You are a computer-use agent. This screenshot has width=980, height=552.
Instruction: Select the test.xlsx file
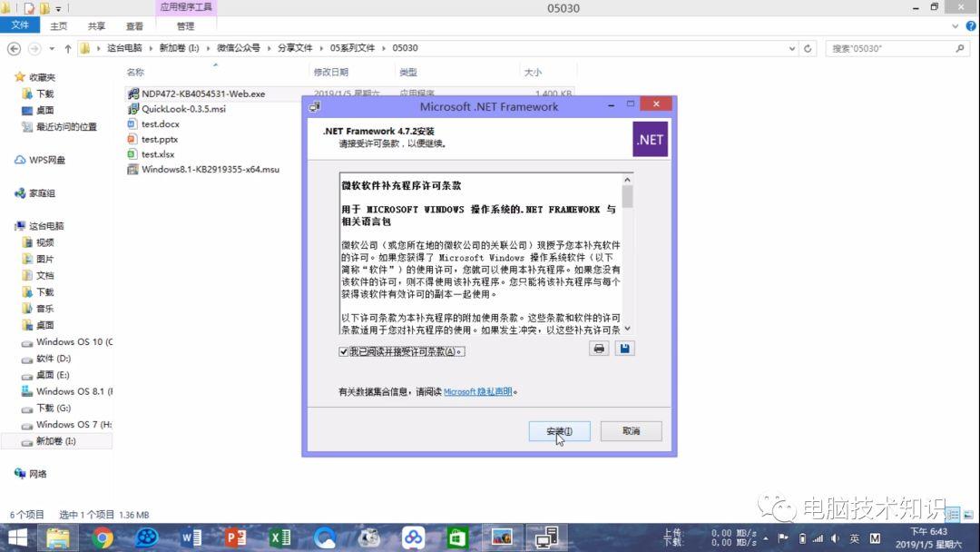point(158,153)
